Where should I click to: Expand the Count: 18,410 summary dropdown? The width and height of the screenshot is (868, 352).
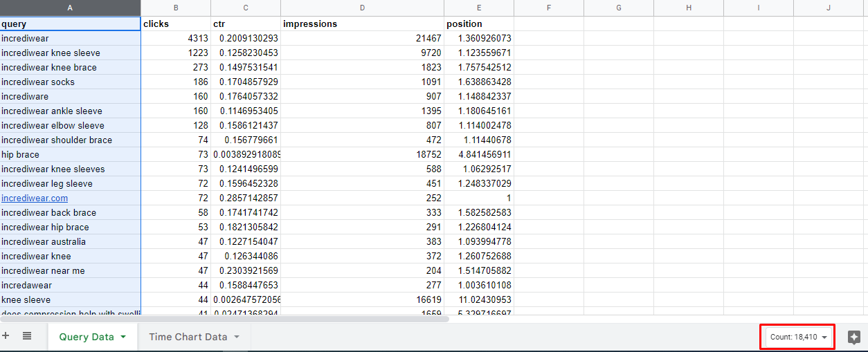tap(798, 337)
